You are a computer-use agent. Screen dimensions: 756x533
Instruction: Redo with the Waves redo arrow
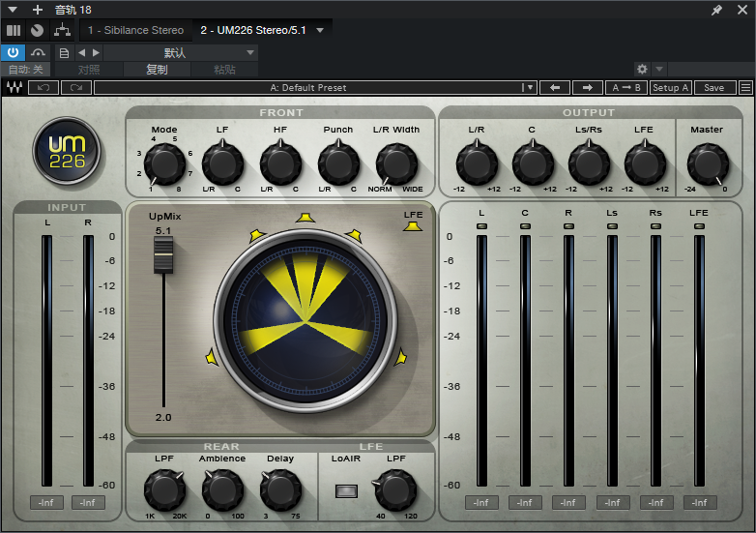tap(76, 87)
